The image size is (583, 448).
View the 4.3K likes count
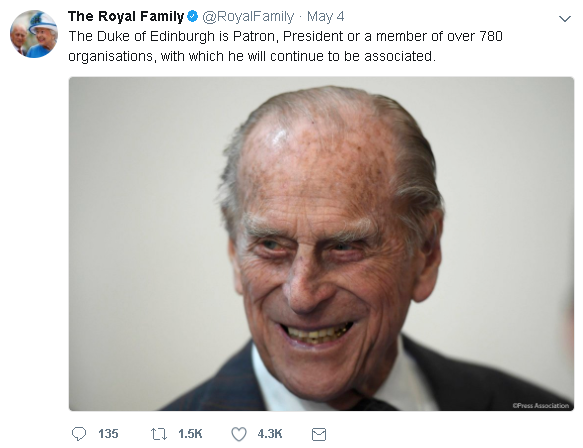(270, 434)
